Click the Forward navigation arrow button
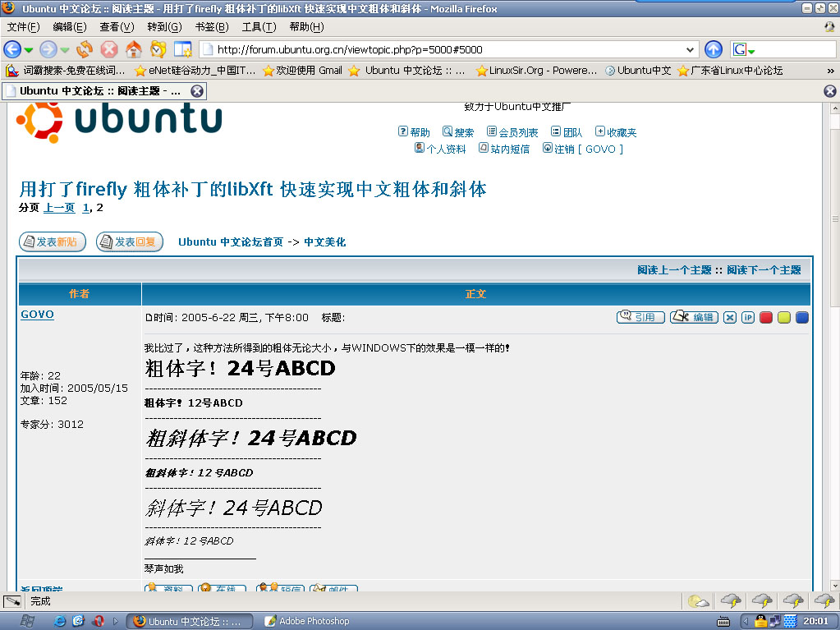Image resolution: width=840 pixels, height=630 pixels. (x=48, y=49)
